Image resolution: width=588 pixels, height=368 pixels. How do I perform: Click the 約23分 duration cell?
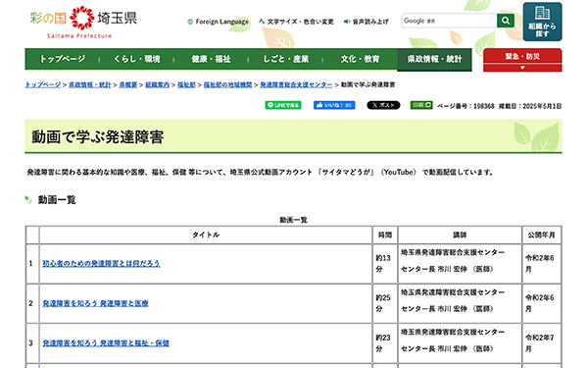point(385,343)
